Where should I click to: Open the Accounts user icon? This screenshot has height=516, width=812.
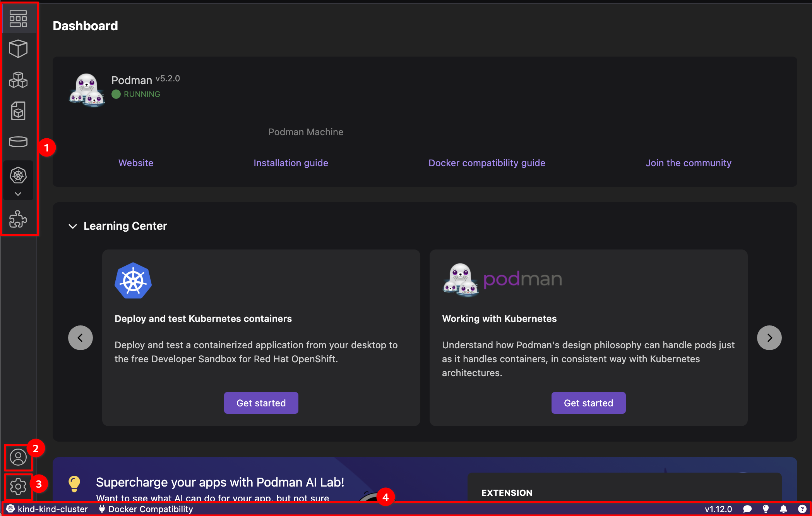click(18, 458)
